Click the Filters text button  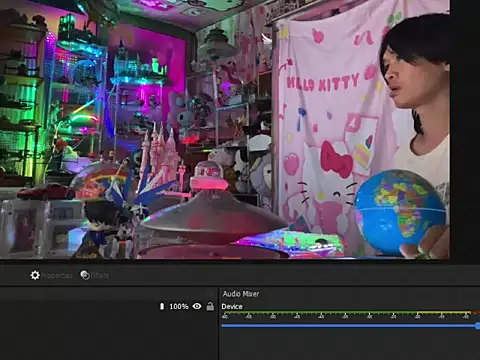click(100, 275)
